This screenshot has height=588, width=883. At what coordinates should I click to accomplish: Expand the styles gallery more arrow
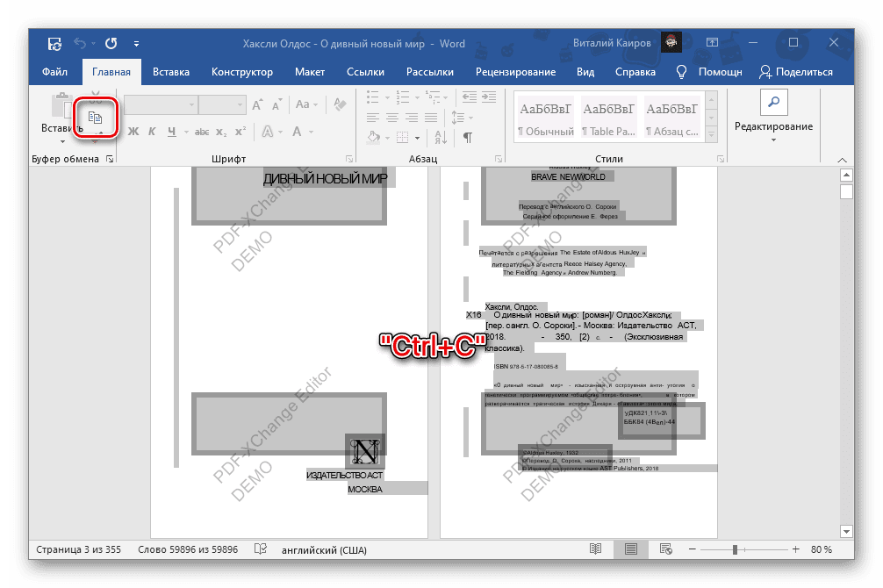tap(712, 135)
